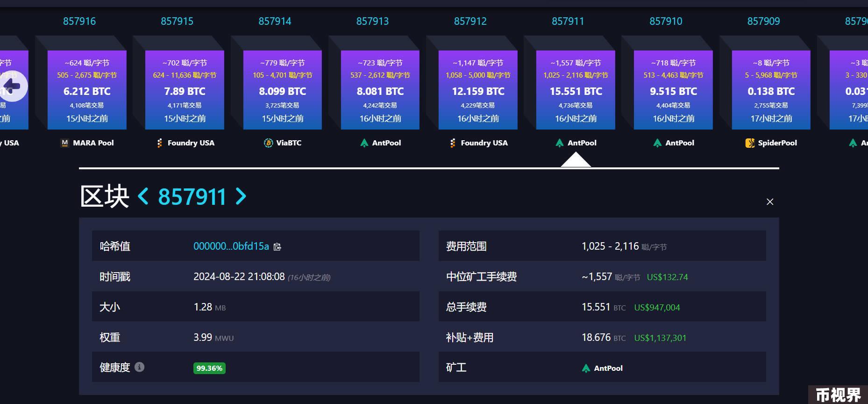868x404 pixels.
Task: Click the US$947,004 total fees value
Action: (x=657, y=307)
